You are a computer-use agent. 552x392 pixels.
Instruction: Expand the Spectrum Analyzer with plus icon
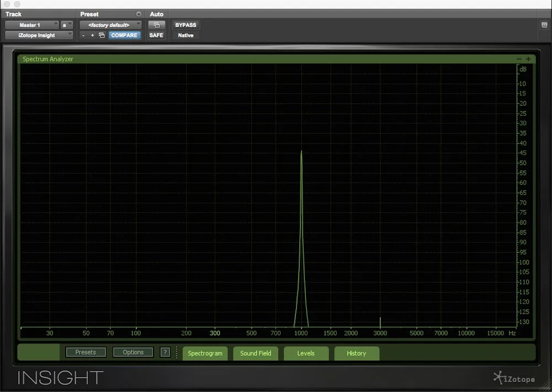click(528, 59)
